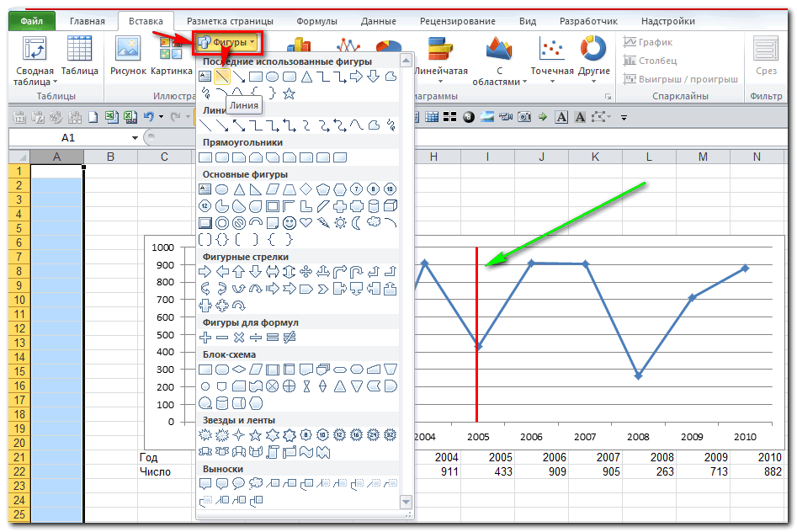
Task: Choose the rectangular callout shape
Action: coord(205,483)
